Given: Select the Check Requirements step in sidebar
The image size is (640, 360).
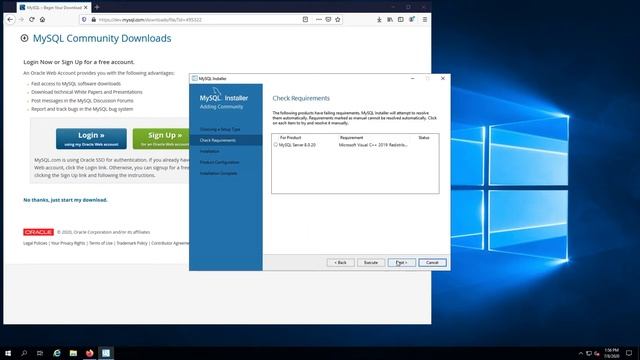Looking at the screenshot, I should click(x=218, y=140).
